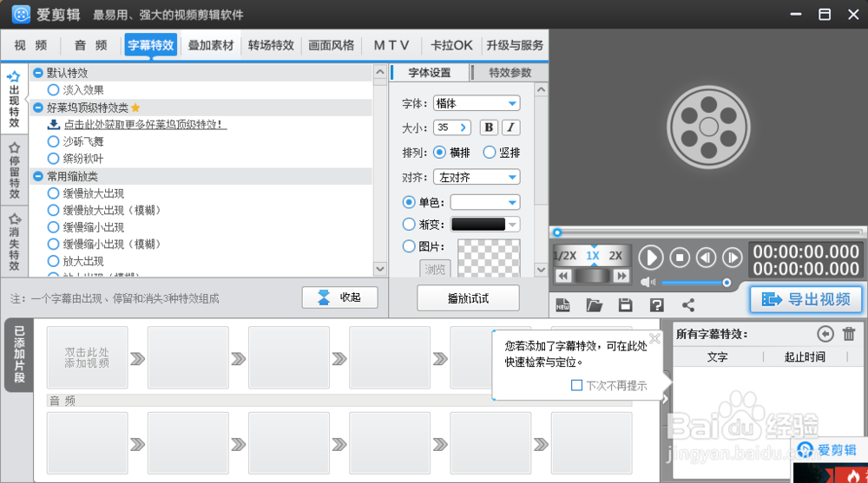Click the 导出视频 export button
The height and width of the screenshot is (483, 868).
806,300
